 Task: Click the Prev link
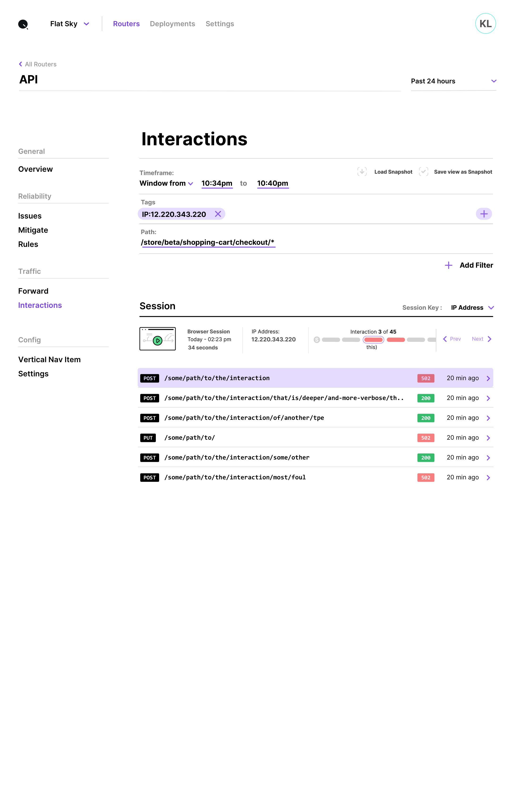[455, 339]
